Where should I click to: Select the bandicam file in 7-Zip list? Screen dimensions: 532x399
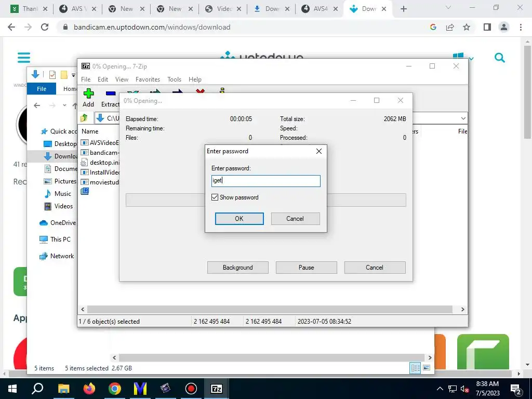tap(100, 153)
